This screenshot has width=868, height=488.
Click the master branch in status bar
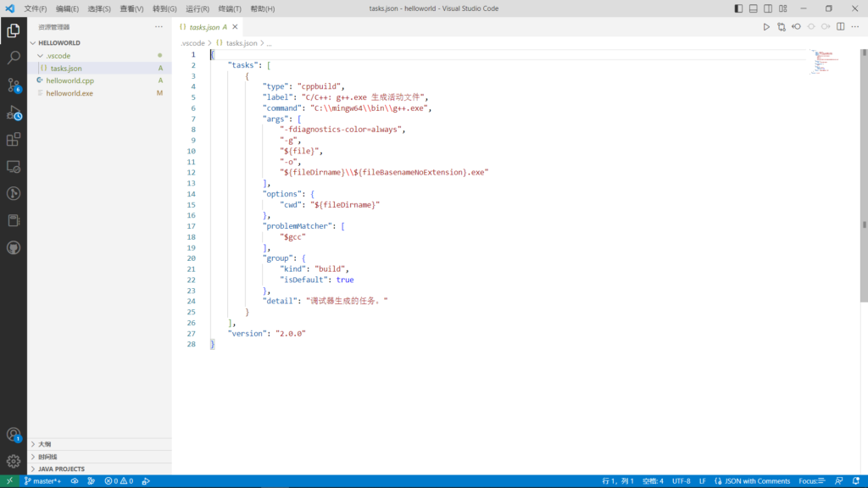pyautogui.click(x=42, y=481)
